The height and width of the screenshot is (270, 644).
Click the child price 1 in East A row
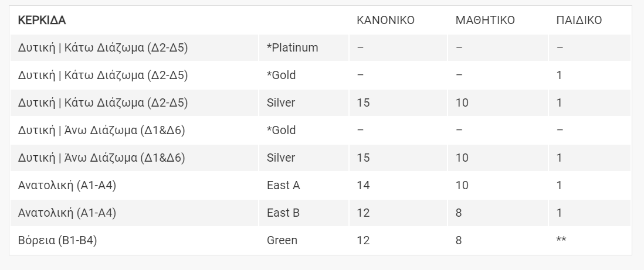[560, 186]
